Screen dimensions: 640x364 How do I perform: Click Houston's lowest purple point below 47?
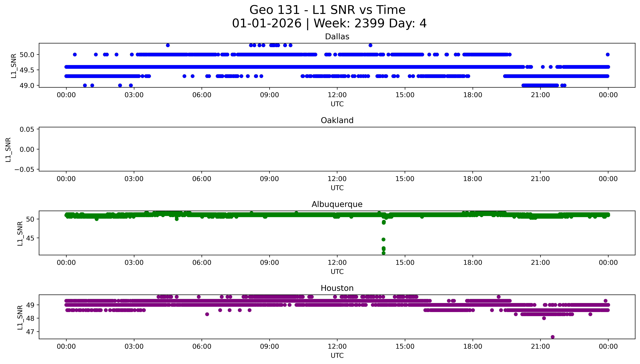pyautogui.click(x=553, y=337)
